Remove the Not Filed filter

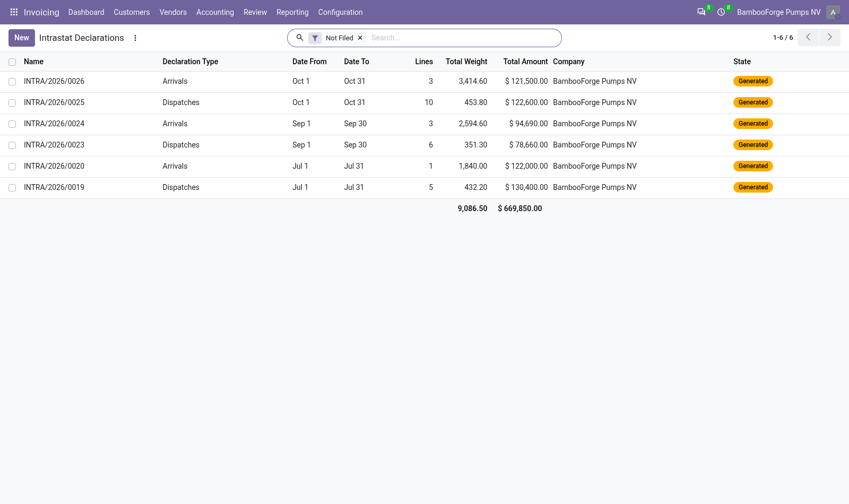(x=360, y=38)
